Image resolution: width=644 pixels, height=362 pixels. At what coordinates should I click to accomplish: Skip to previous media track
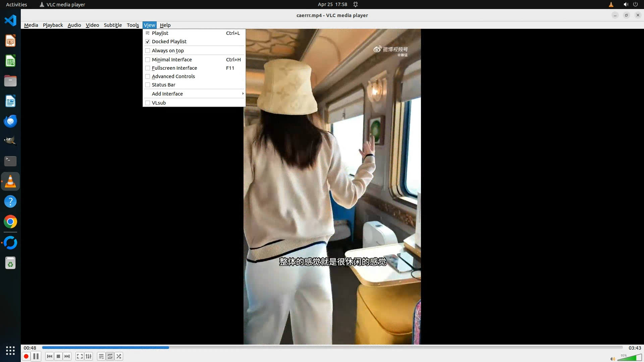(50, 356)
